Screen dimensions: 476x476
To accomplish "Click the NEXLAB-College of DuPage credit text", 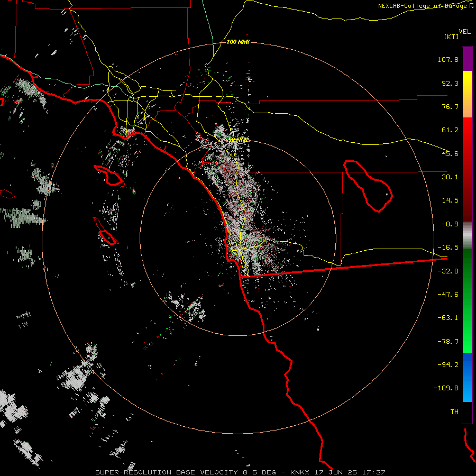I will pyautogui.click(x=425, y=6).
